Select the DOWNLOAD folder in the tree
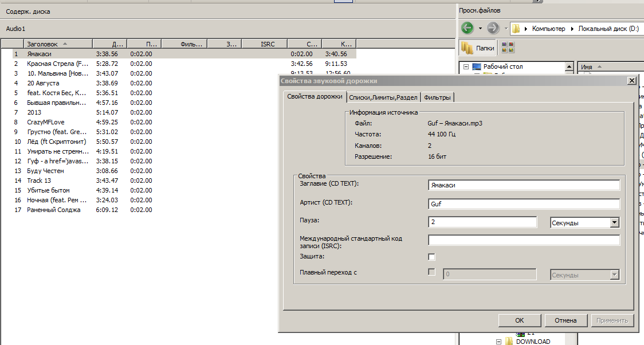644x345 pixels. pyautogui.click(x=533, y=342)
